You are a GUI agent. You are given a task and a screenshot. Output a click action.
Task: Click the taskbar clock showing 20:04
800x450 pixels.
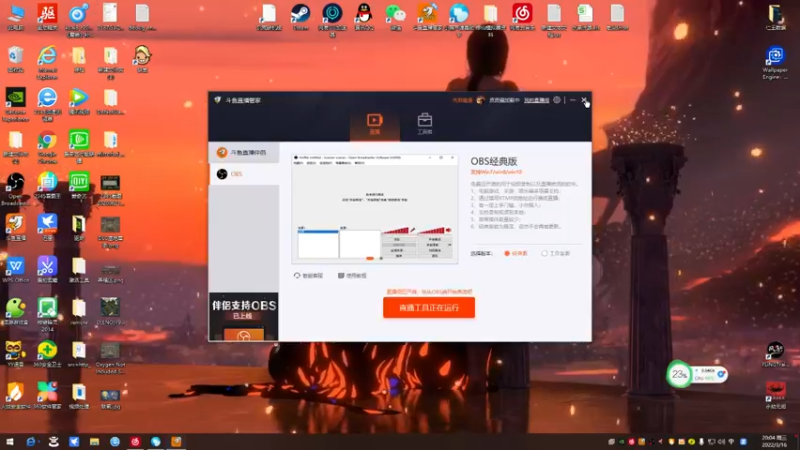774,441
